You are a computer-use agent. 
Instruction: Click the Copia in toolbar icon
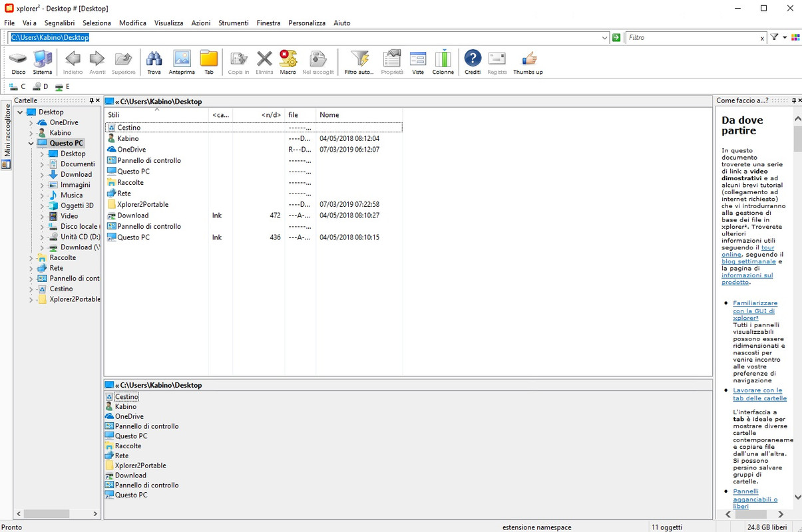click(x=238, y=63)
